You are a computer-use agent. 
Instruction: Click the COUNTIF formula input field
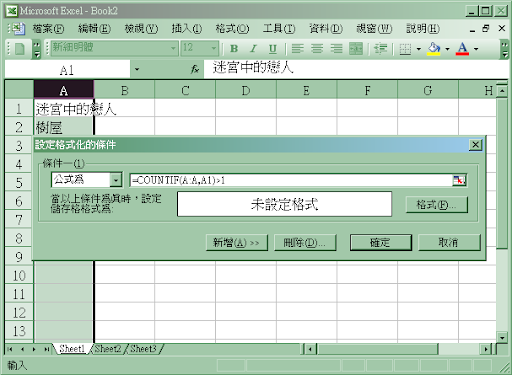coord(291,180)
